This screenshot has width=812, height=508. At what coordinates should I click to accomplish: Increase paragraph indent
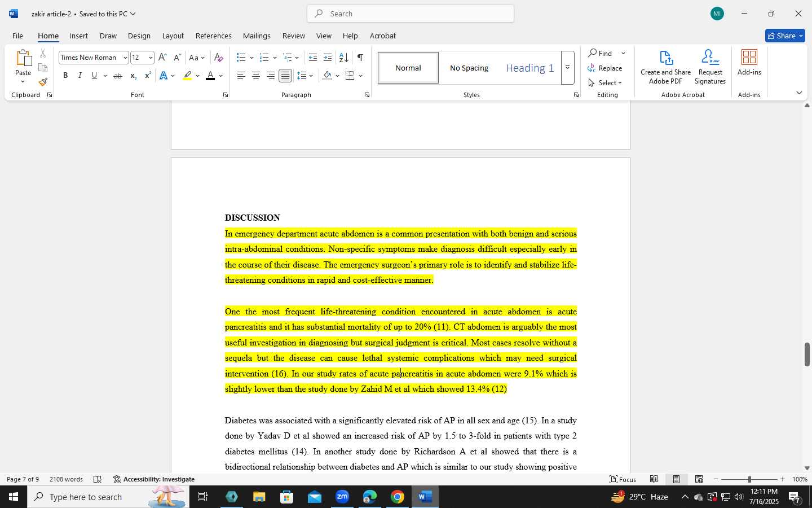[x=328, y=58]
